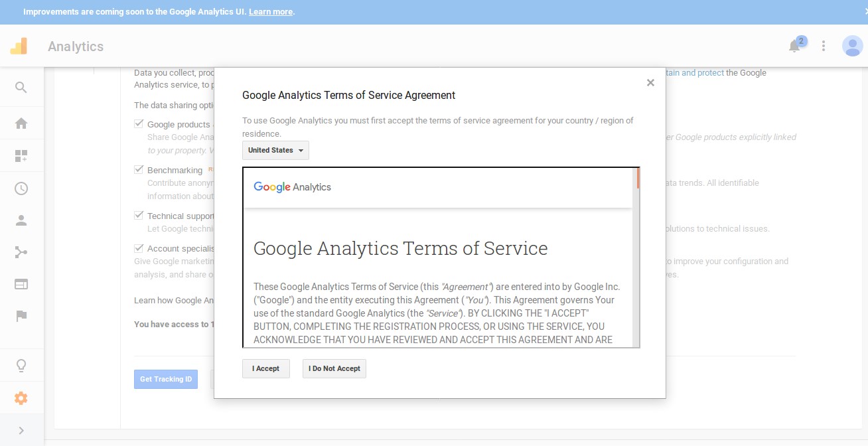Disable the Benchmarking checkbox
The width and height of the screenshot is (868, 446).
click(x=139, y=169)
